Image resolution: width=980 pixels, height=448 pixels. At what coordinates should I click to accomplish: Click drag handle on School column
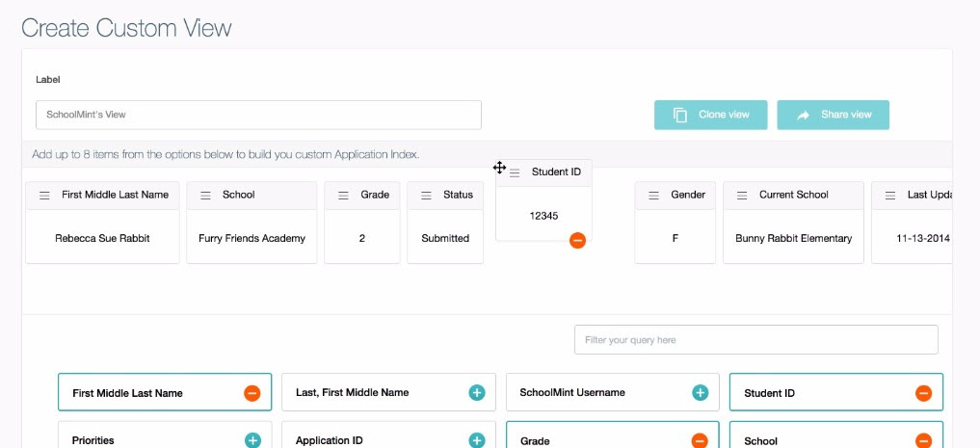(205, 196)
